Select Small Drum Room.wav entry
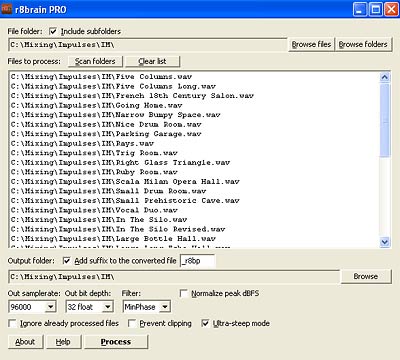 point(108,191)
